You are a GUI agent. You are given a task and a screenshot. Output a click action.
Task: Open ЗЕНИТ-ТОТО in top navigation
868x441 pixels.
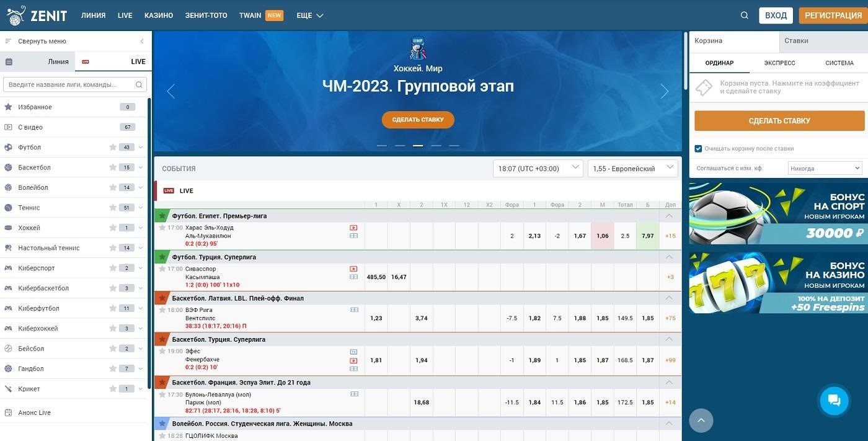click(x=206, y=16)
